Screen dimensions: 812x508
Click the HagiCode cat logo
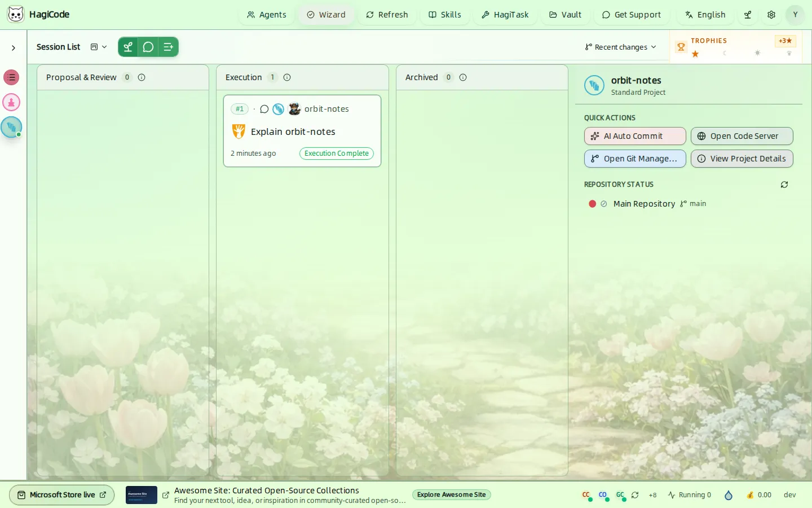(x=16, y=14)
